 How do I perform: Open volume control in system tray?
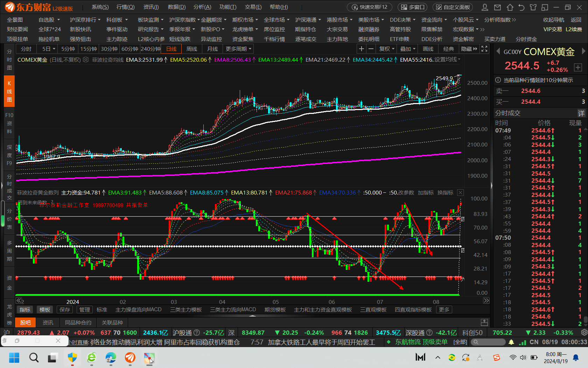pyautogui.click(x=523, y=357)
